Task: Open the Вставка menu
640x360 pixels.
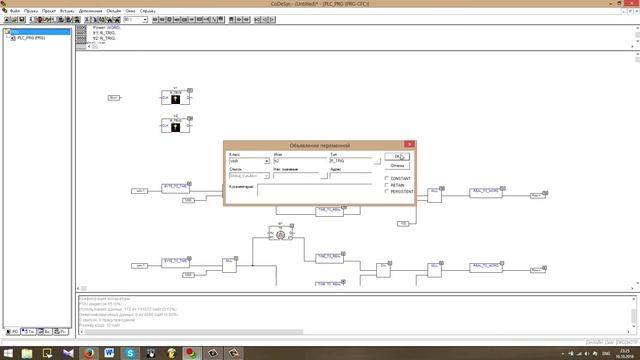Action: [67, 11]
